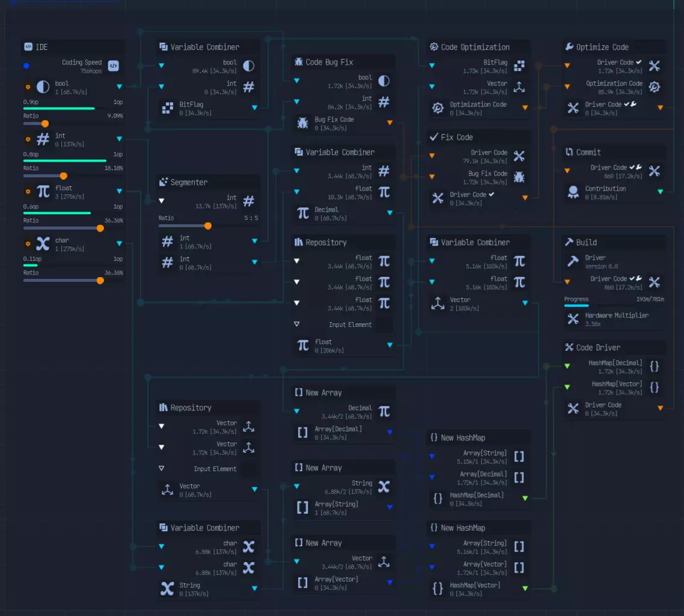Select the int hash icon in IDE

pos(43,139)
